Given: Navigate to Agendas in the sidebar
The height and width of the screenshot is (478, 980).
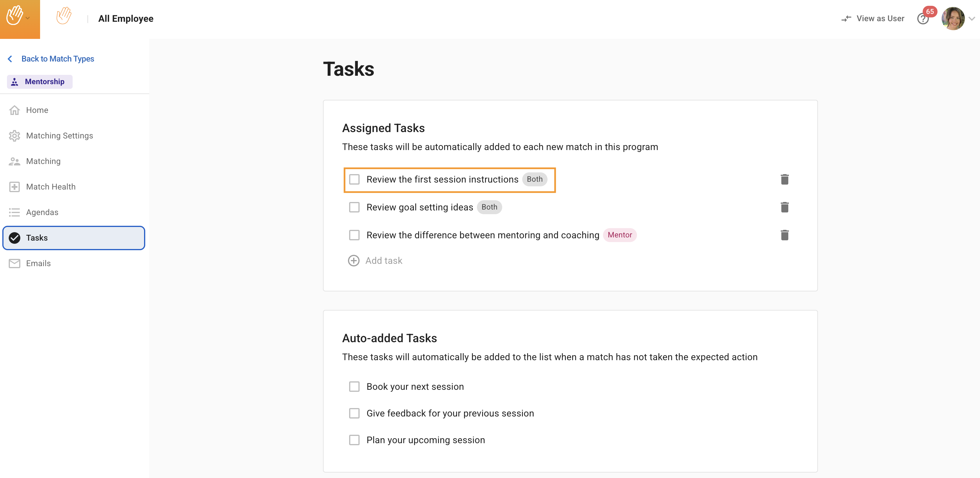Looking at the screenshot, I should 42,212.
